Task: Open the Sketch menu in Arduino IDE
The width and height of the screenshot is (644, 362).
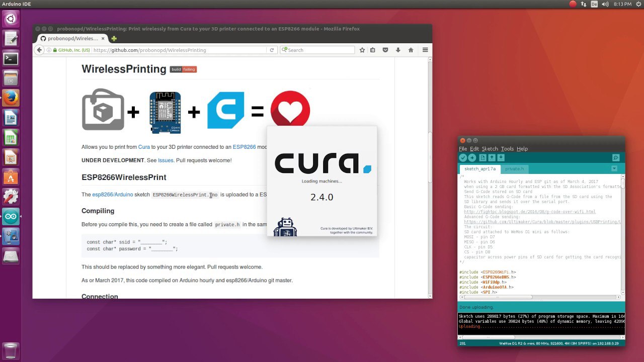Action: pos(490,149)
